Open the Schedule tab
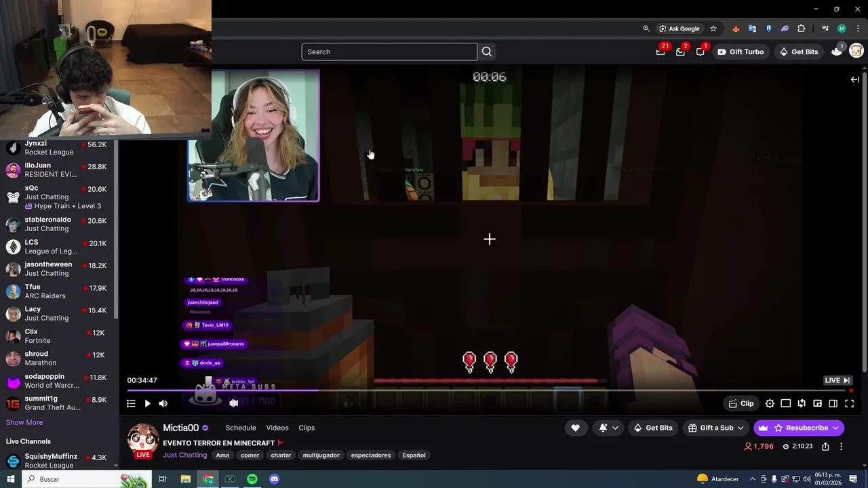 click(241, 428)
